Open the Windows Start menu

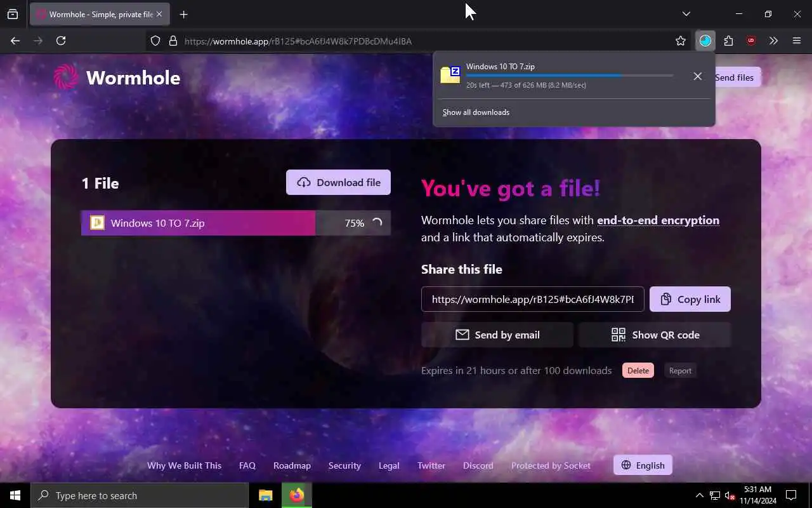(15, 495)
